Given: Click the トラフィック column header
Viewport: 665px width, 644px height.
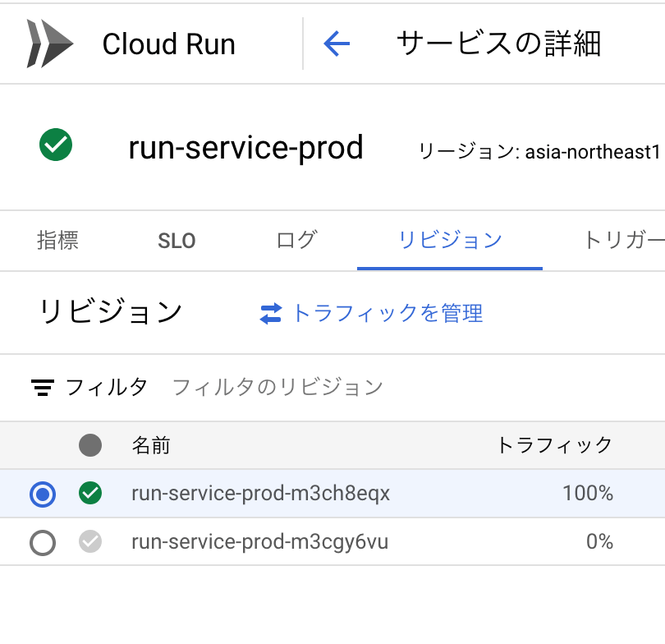Looking at the screenshot, I should (554, 445).
